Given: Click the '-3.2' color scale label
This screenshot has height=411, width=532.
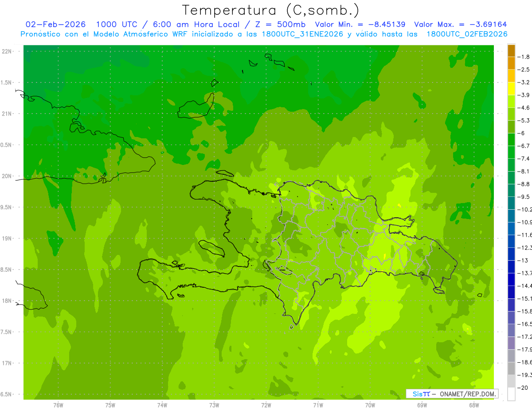Looking at the screenshot, I should point(524,82).
